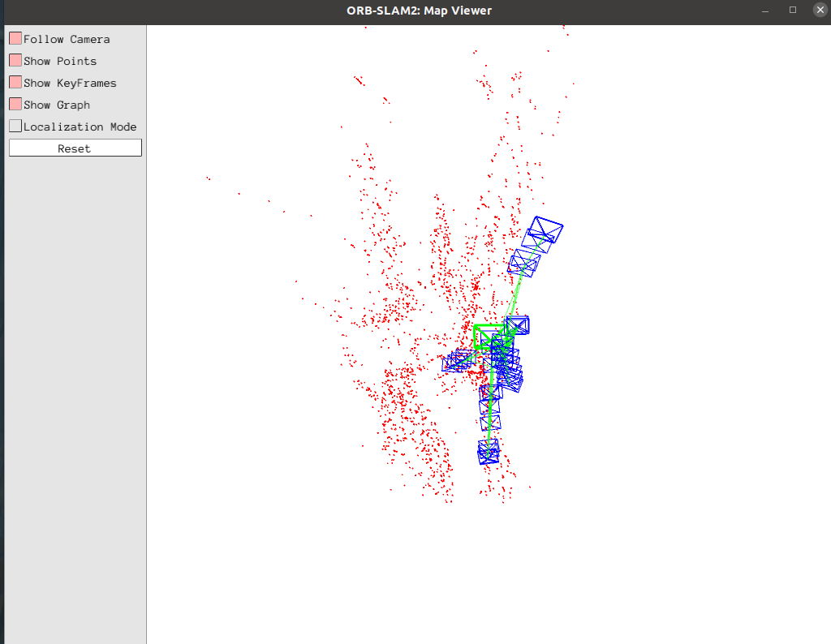Disable Show Points in the side panel

[15, 61]
